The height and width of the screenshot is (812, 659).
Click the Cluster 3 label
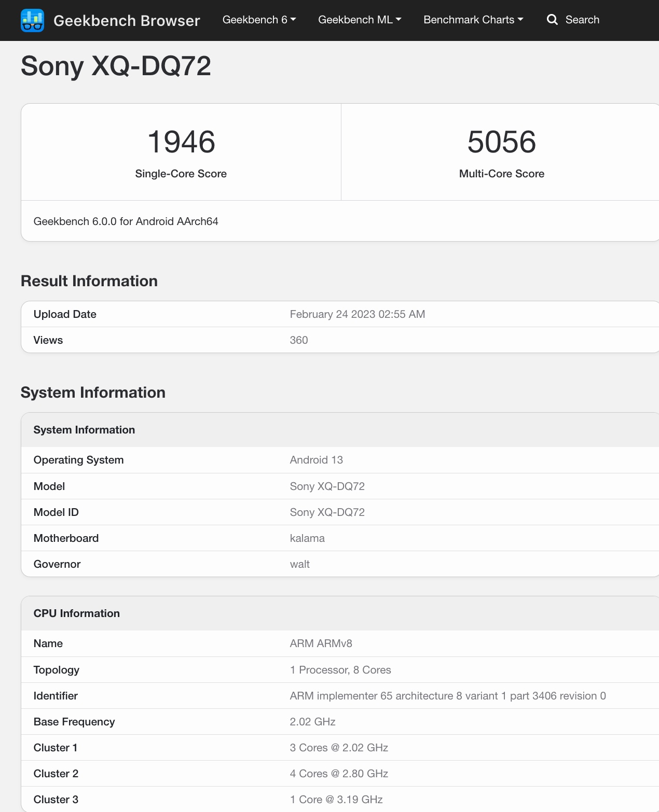pyautogui.click(x=56, y=800)
